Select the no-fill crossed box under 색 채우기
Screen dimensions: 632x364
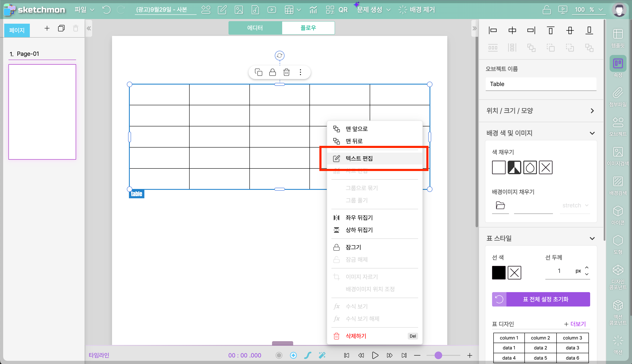[x=546, y=167]
